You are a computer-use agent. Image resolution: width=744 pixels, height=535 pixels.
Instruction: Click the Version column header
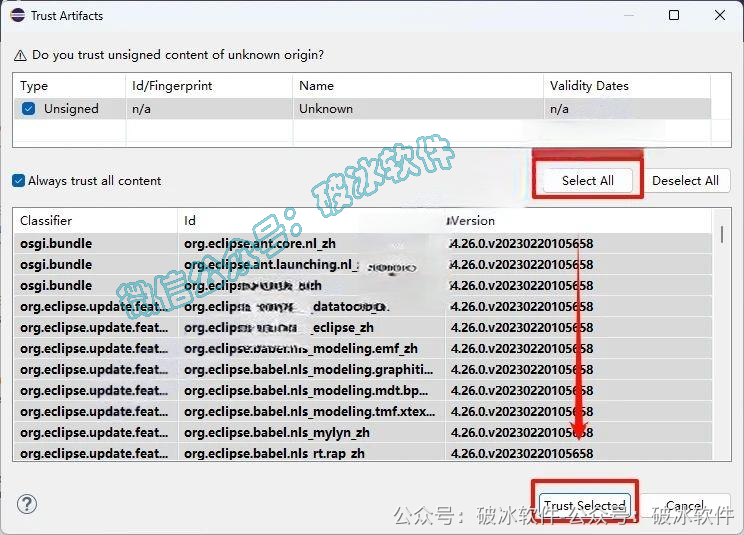tap(579, 221)
